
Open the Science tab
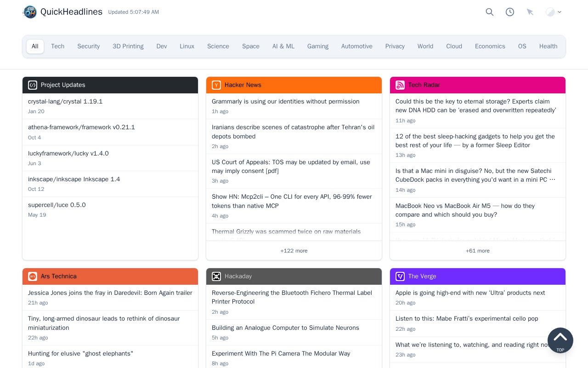click(218, 46)
